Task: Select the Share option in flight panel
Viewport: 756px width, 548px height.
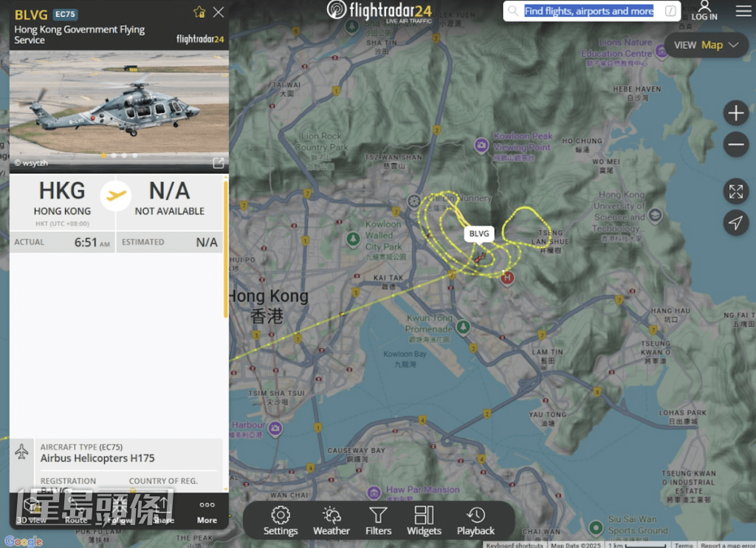Action: (163, 512)
